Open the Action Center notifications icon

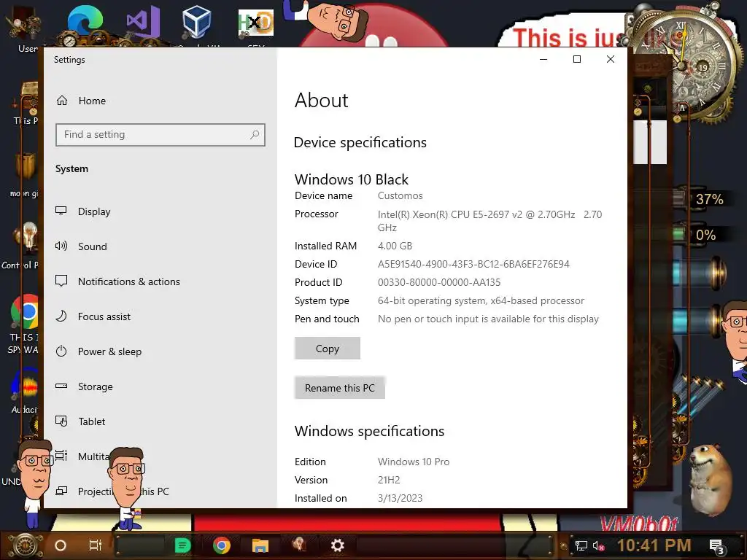point(717,546)
